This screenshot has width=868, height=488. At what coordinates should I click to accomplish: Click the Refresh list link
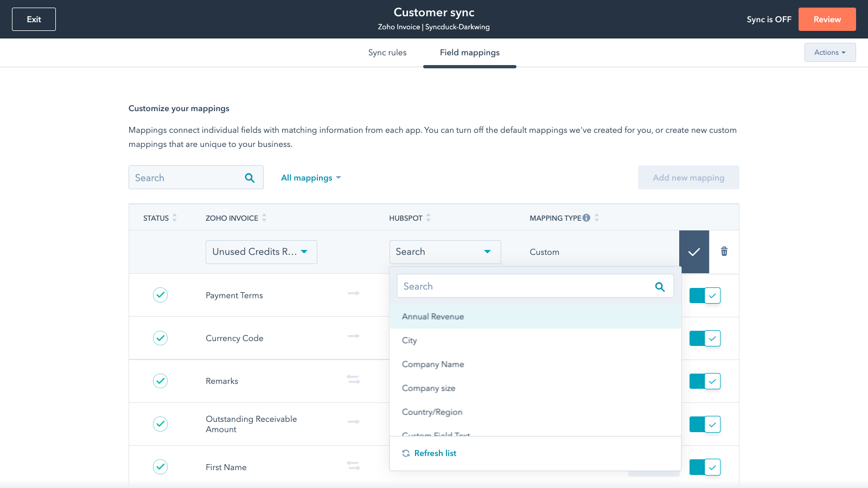(435, 453)
